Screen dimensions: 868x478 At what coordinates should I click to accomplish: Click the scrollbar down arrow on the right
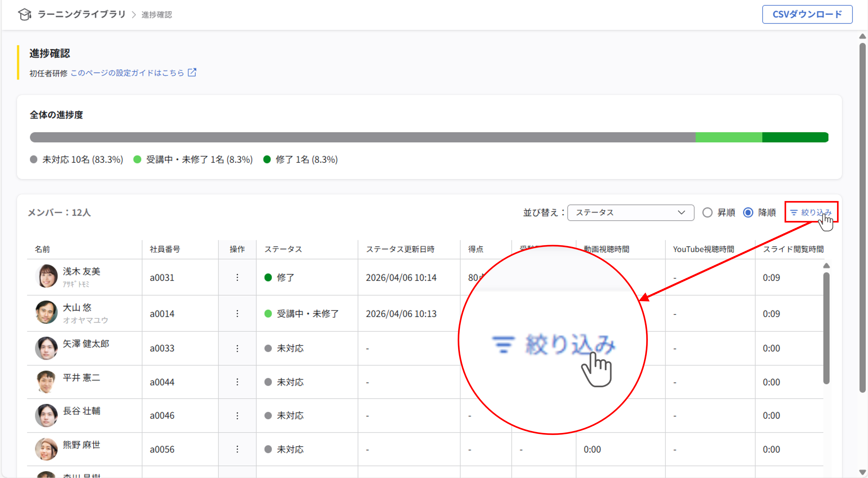pyautogui.click(x=863, y=472)
